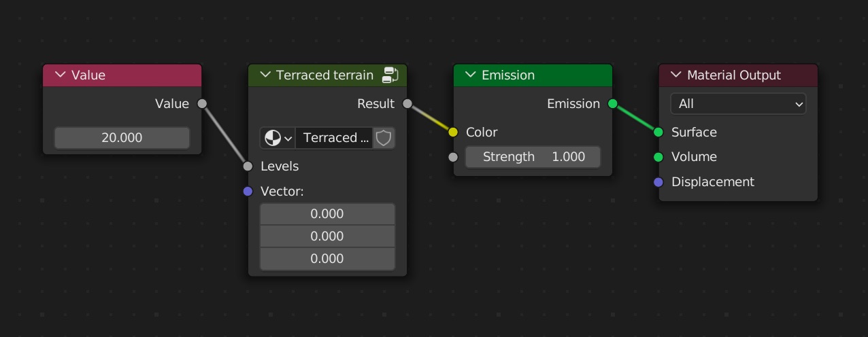This screenshot has width=868, height=337.
Task: Toggle fake user shield on Terraced node group
Action: [384, 138]
